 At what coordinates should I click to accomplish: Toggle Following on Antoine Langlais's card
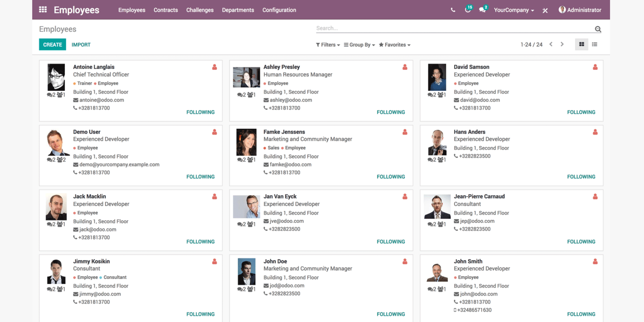[200, 112]
